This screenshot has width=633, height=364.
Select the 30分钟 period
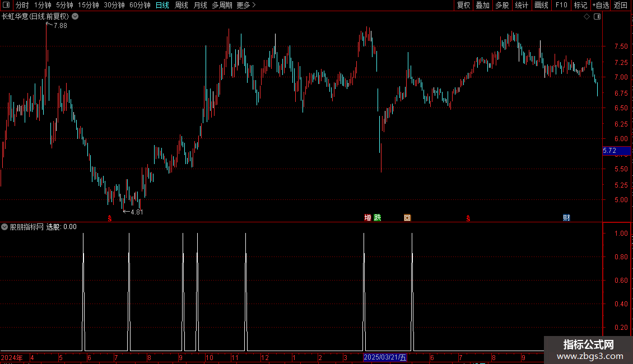(x=114, y=5)
